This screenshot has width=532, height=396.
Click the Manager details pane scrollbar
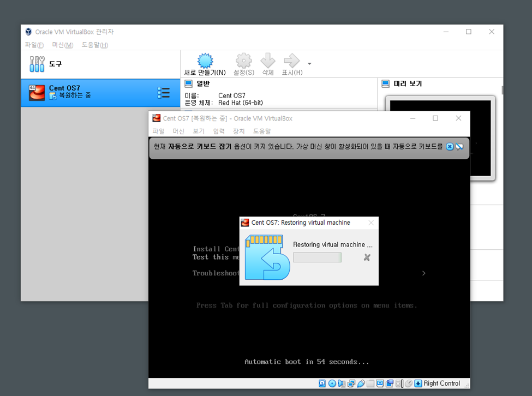click(x=502, y=90)
